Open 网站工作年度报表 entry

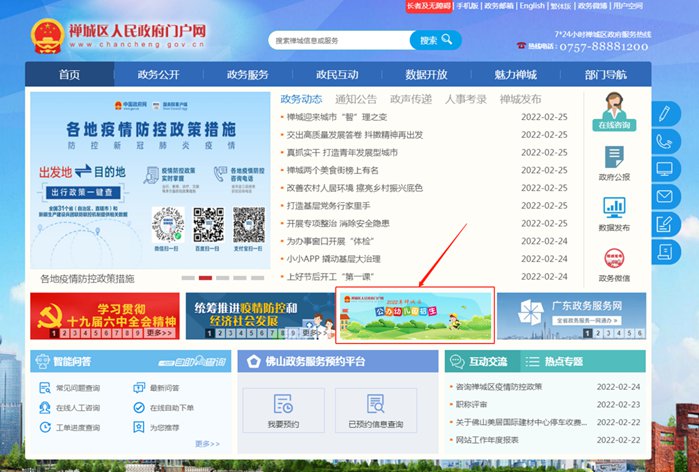pos(487,440)
